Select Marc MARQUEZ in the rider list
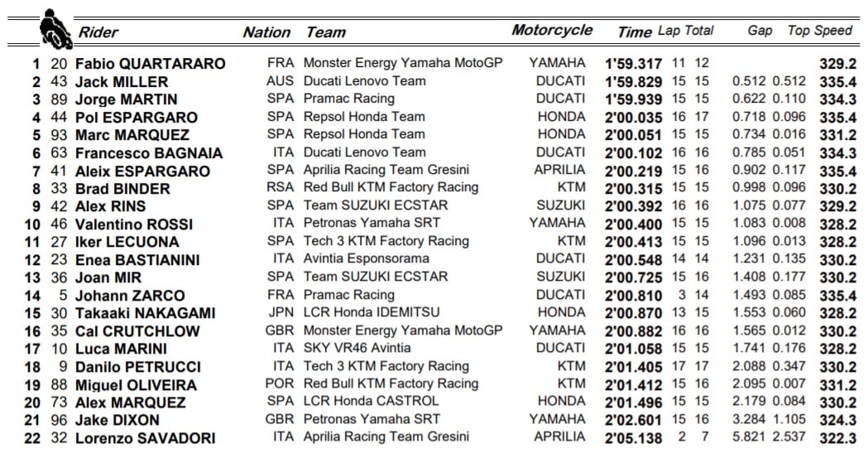Viewport: 868px width, 458px height. [x=132, y=134]
